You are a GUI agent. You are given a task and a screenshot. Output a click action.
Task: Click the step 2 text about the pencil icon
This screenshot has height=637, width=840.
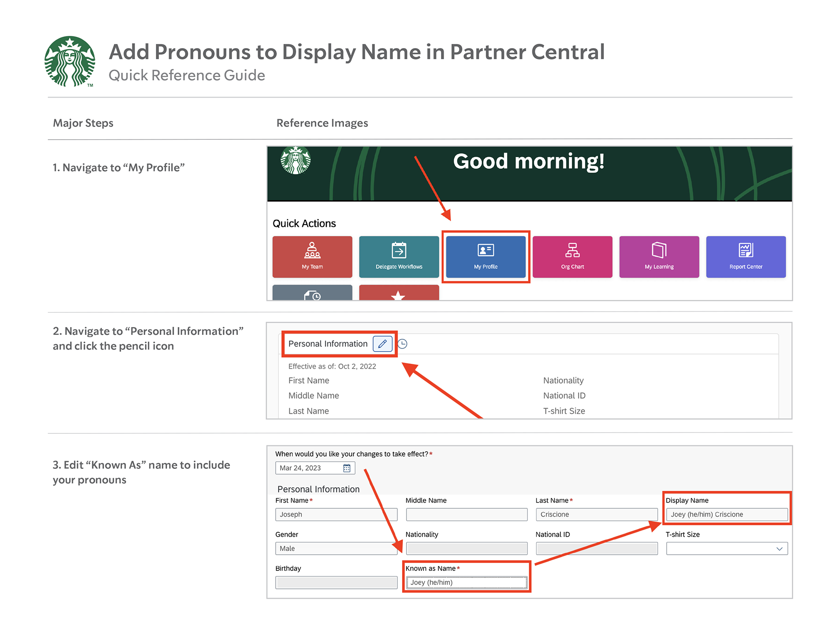pyautogui.click(x=148, y=338)
